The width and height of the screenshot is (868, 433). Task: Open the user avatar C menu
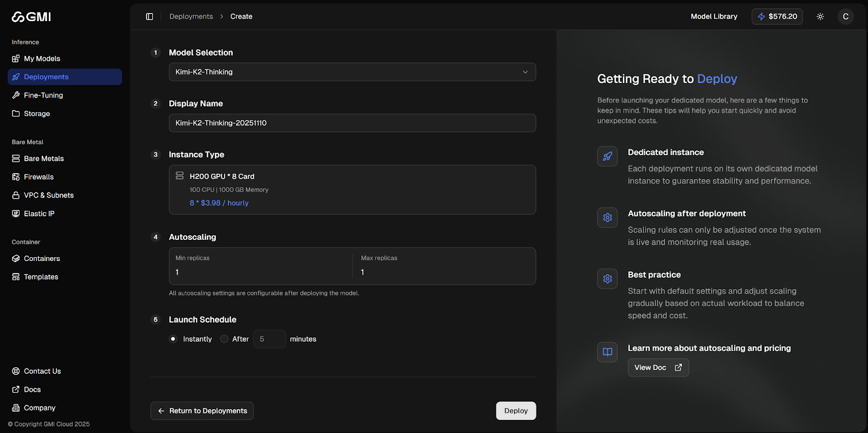tap(845, 17)
